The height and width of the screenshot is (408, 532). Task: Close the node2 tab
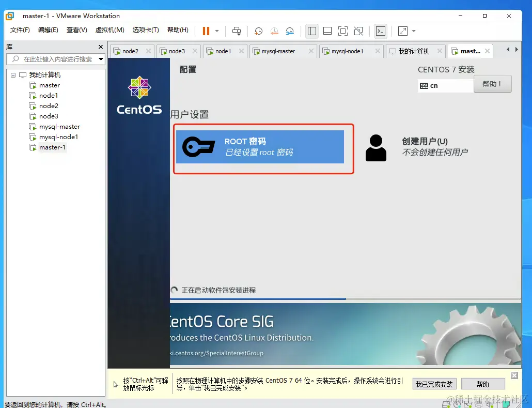148,51
